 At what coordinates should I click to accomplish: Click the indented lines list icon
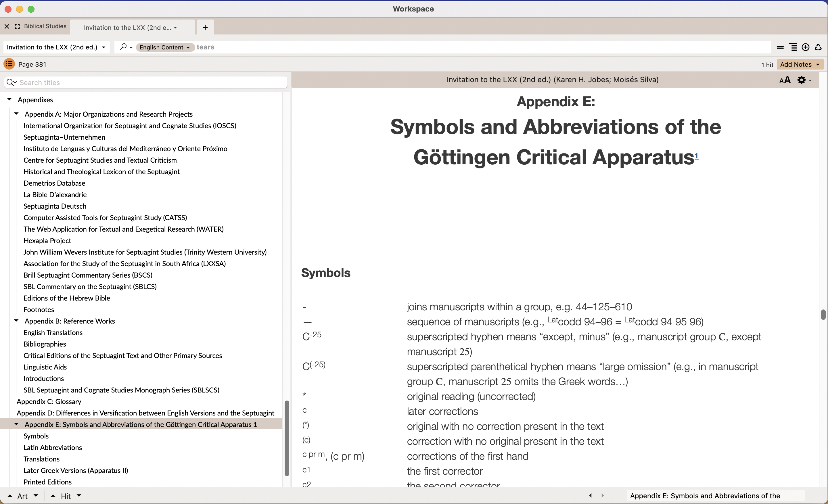793,47
